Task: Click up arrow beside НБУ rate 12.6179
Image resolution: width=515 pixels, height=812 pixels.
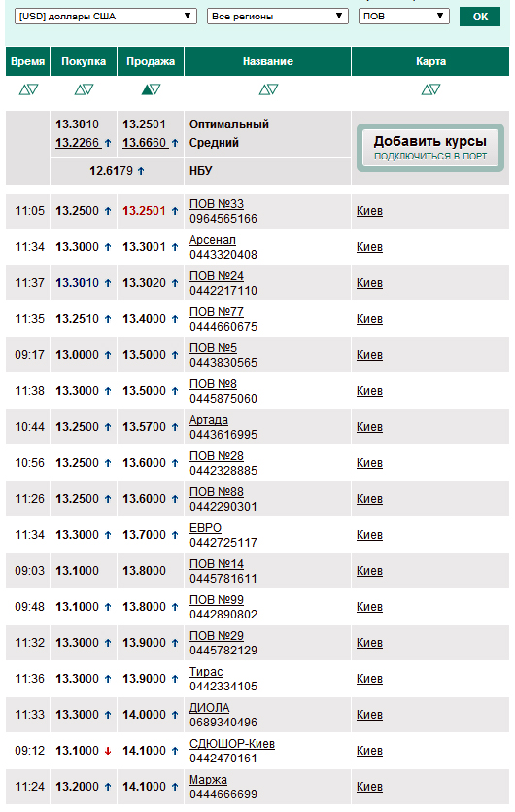Action: tap(141, 171)
